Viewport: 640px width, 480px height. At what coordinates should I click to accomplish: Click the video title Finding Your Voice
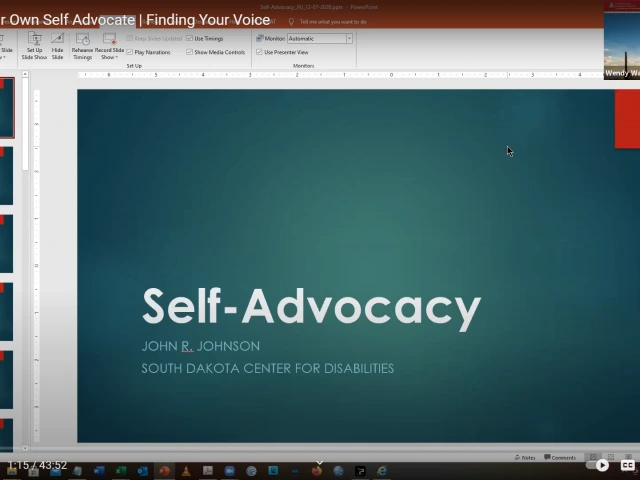pyautogui.click(x=208, y=20)
